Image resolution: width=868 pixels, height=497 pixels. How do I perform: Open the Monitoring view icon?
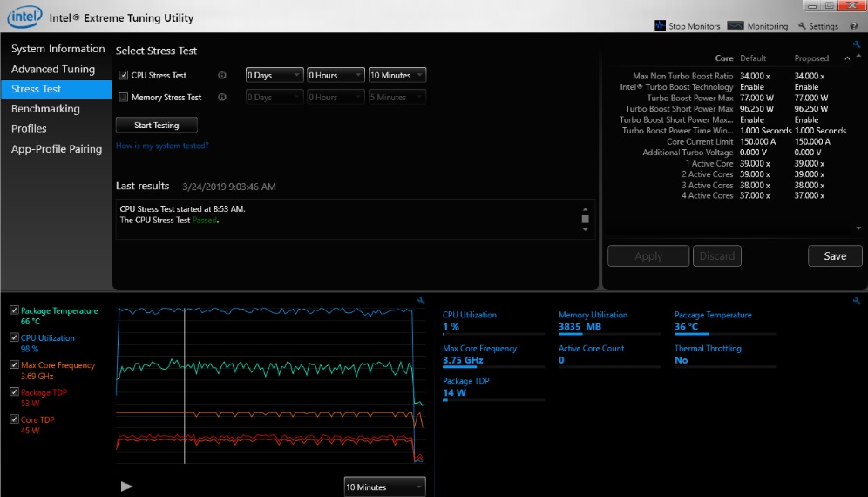pos(736,25)
